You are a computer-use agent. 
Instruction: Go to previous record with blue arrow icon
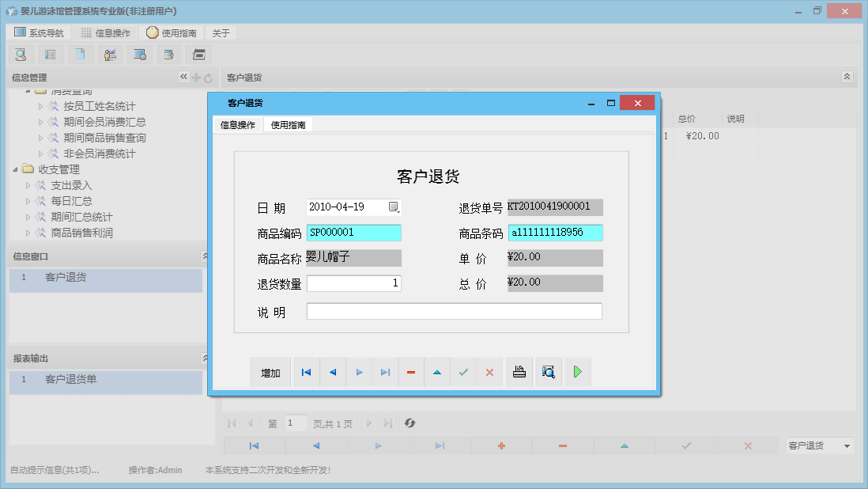tap(332, 372)
